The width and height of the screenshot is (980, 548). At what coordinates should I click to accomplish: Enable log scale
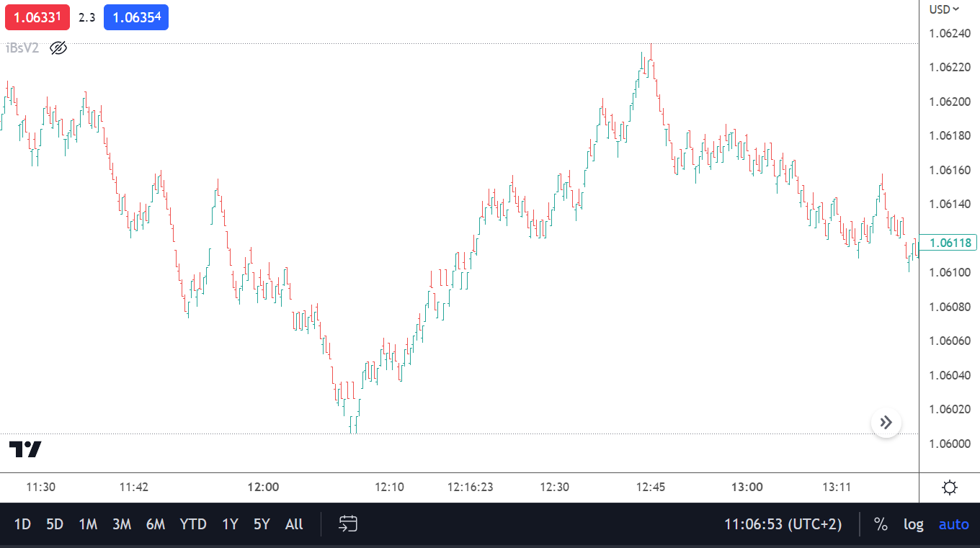coord(913,524)
